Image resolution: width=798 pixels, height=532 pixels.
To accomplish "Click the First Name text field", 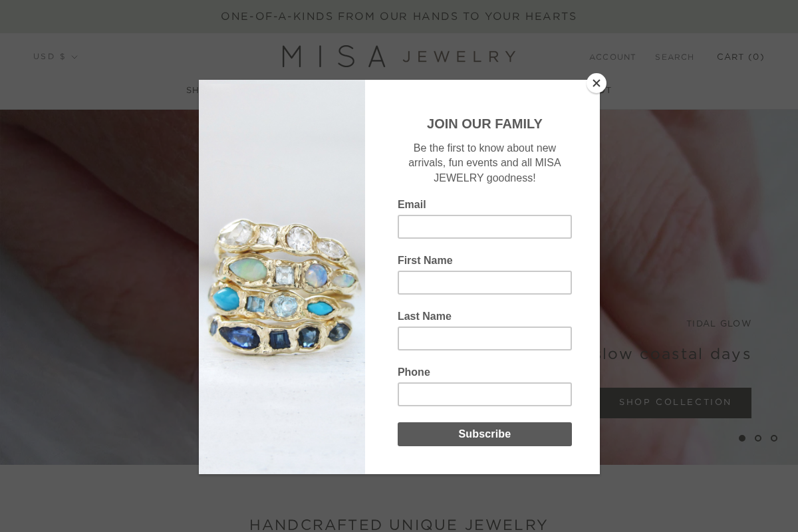I will [x=485, y=283].
